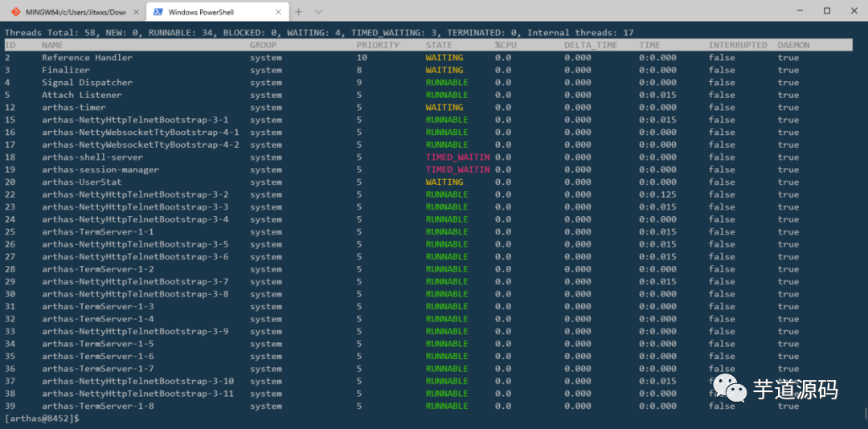Select arthas-NettyWebsocketTtyBootstrap-4-1 thread name
Image resolution: width=868 pixels, height=429 pixels.
click(x=141, y=133)
